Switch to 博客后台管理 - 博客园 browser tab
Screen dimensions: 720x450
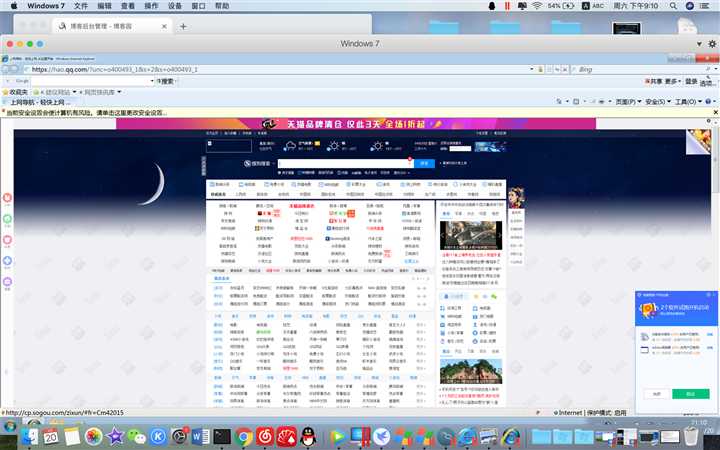111,26
